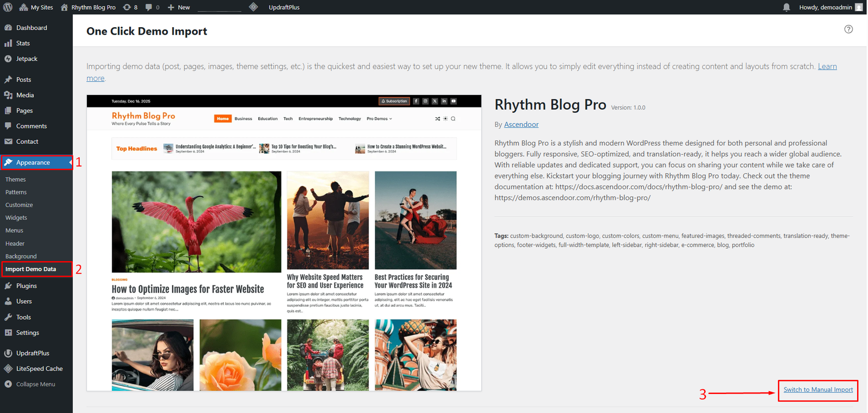
Task: Go to Themes under Appearance
Action: [16, 179]
